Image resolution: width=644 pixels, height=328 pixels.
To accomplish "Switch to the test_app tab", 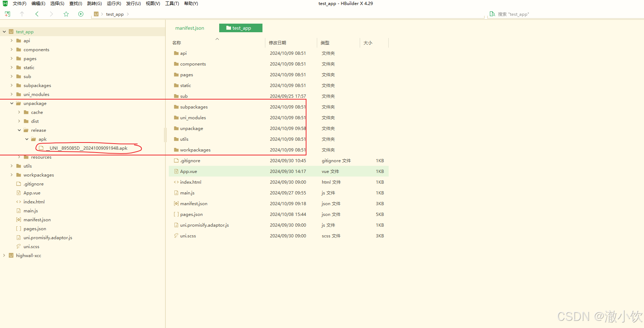I will click(241, 28).
